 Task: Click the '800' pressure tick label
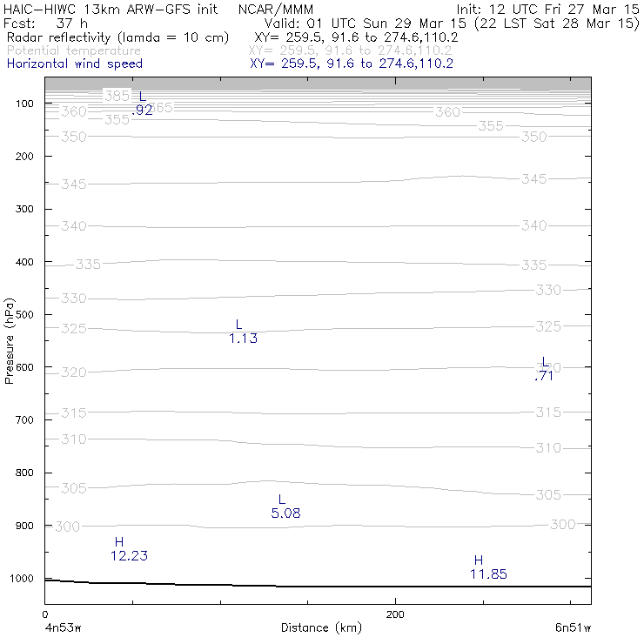[24, 473]
